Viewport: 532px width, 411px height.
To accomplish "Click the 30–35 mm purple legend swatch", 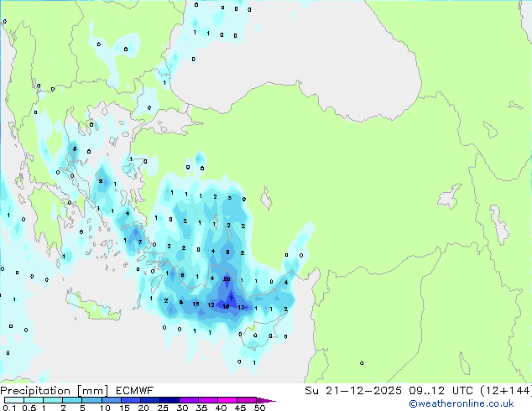I will pos(189,400).
